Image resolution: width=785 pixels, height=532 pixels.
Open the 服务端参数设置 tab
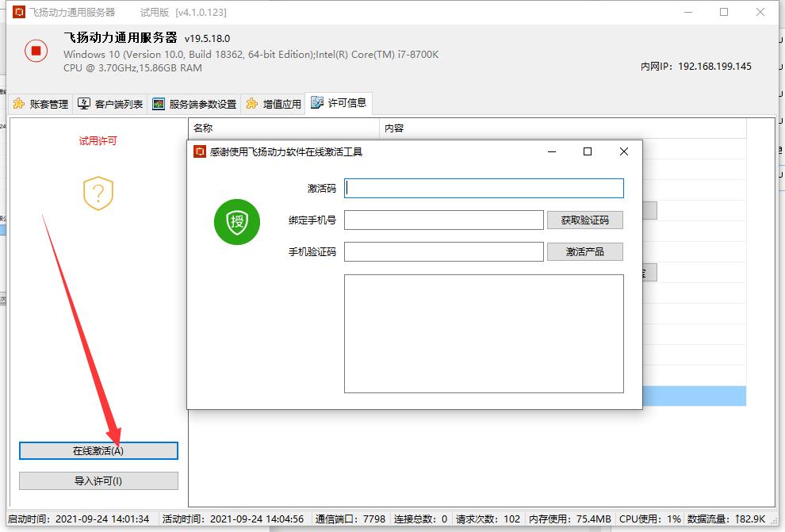coord(195,104)
